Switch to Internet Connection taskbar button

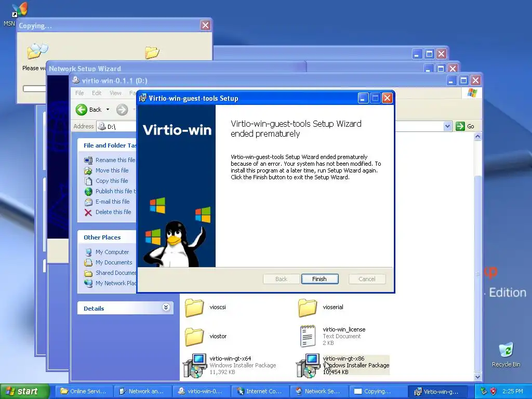tap(261, 391)
